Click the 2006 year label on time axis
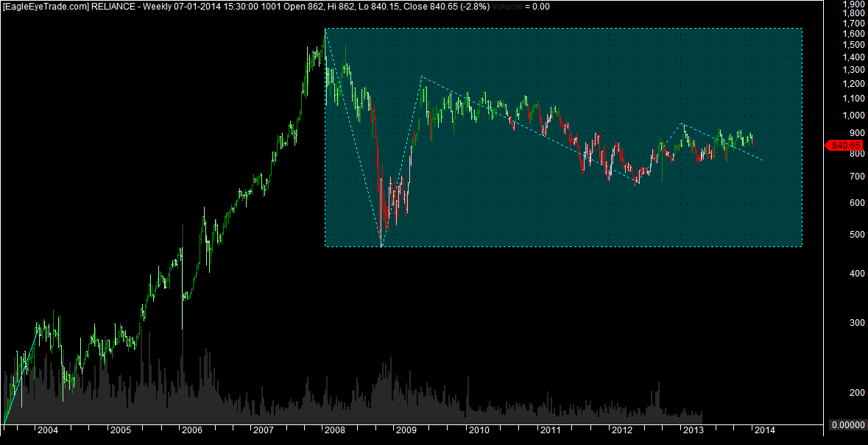Screen dimensions: 868x445 (x=191, y=430)
